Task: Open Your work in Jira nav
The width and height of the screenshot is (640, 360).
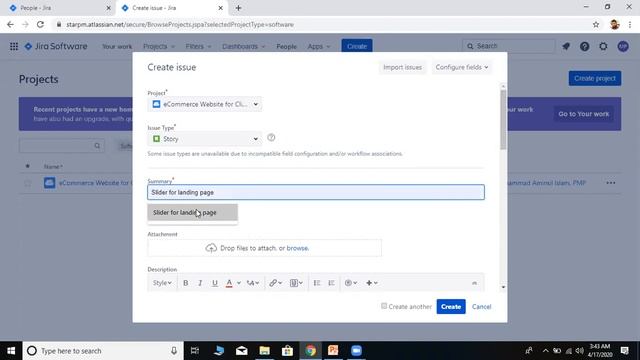Action: coord(117,47)
